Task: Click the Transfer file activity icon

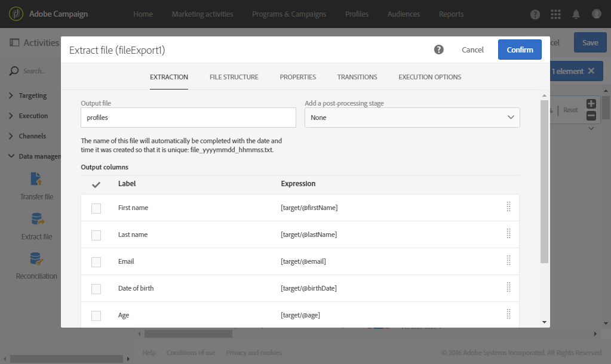Action: 36,179
